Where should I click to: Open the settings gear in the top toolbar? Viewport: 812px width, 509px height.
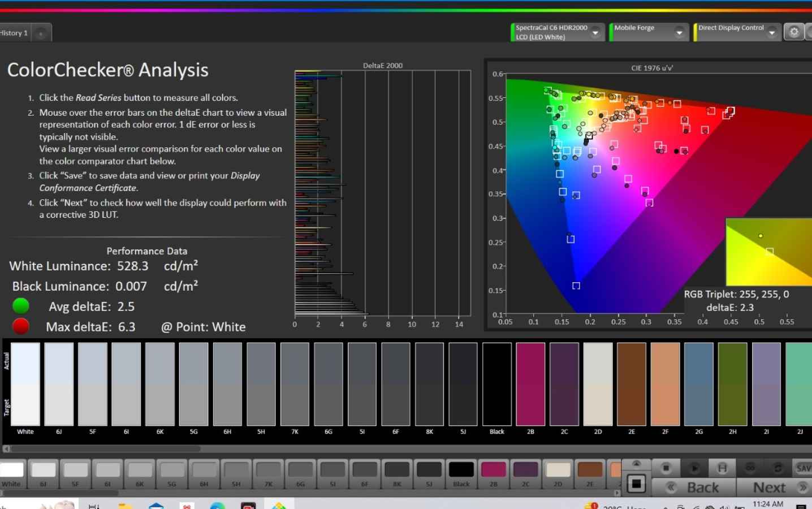794,32
